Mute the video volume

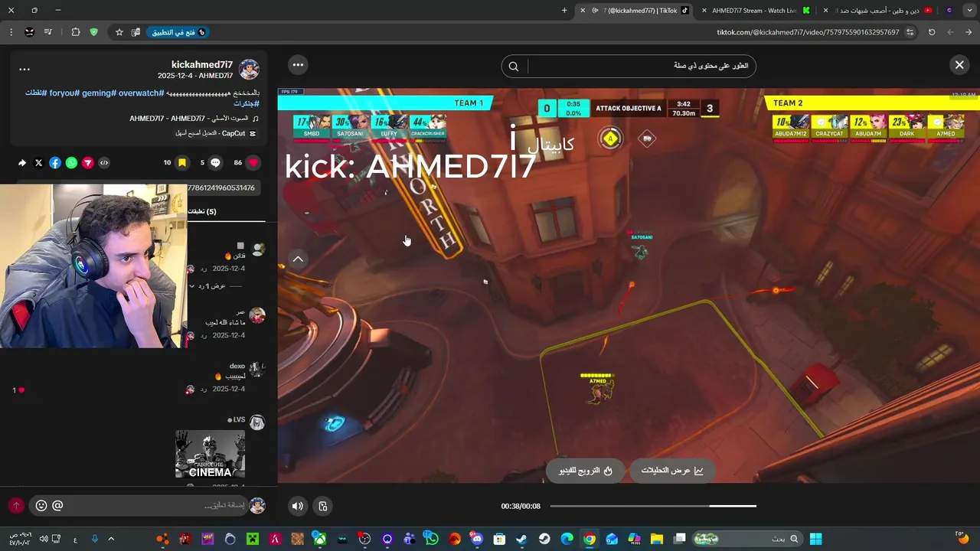[x=298, y=506]
